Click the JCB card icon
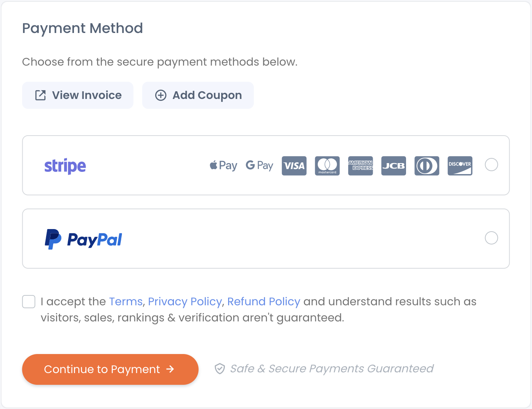 394,166
